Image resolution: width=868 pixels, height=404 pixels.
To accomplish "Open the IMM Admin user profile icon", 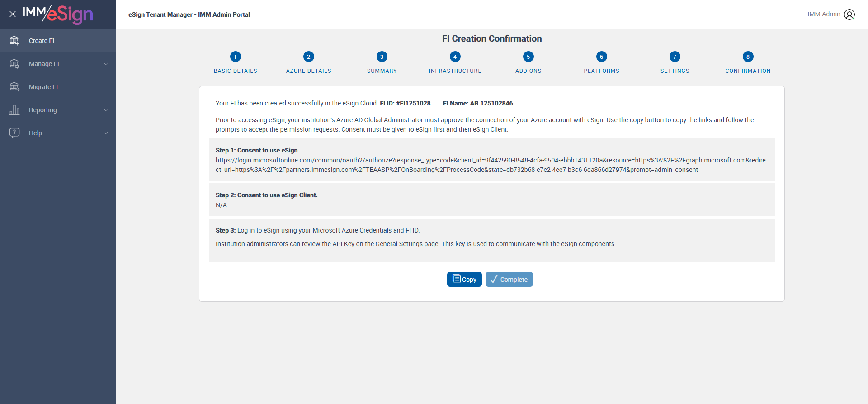I will click(x=849, y=14).
